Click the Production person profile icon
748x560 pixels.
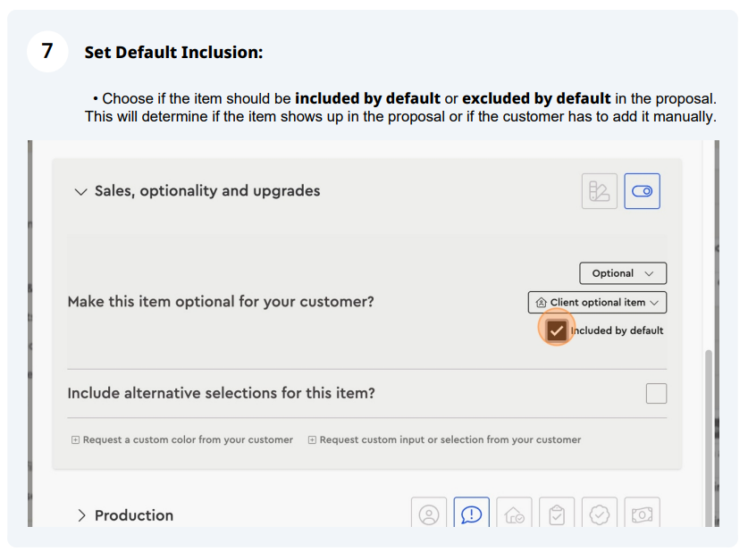429,514
